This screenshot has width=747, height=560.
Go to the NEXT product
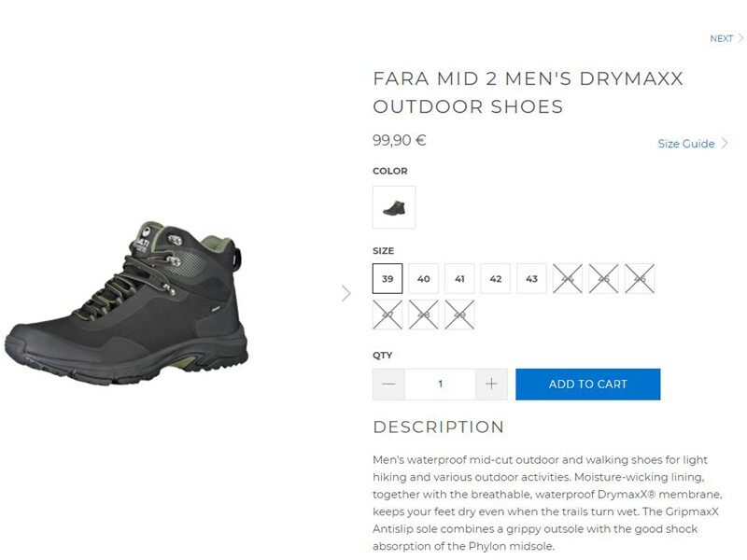click(722, 39)
